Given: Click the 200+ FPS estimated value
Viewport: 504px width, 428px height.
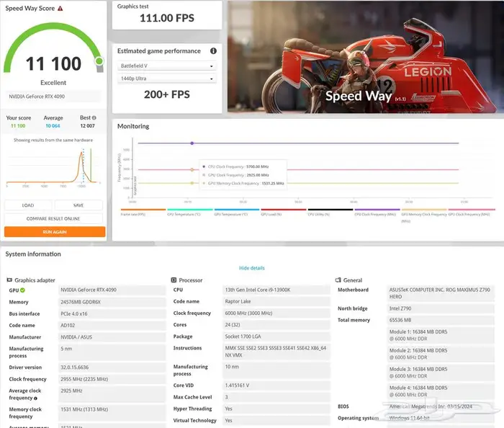Looking at the screenshot, I should pos(167,94).
